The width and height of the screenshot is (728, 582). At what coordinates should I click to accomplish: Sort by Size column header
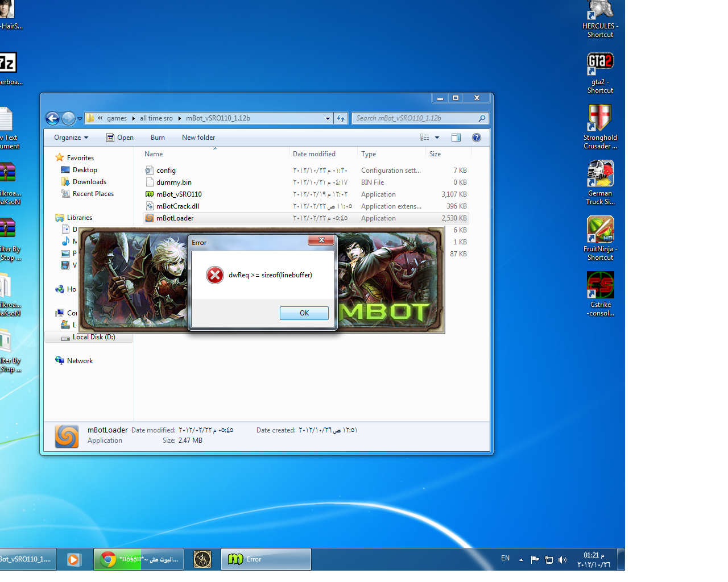448,154
